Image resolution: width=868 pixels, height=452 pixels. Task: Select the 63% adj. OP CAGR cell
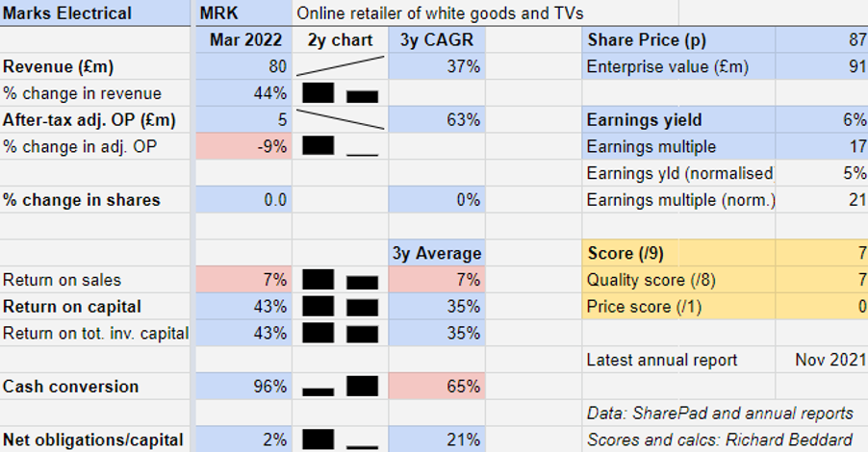point(437,119)
